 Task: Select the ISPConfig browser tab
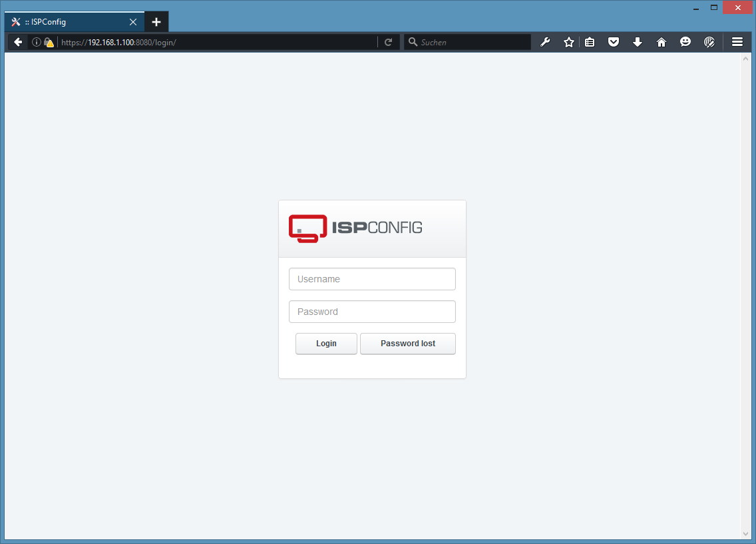click(x=75, y=22)
